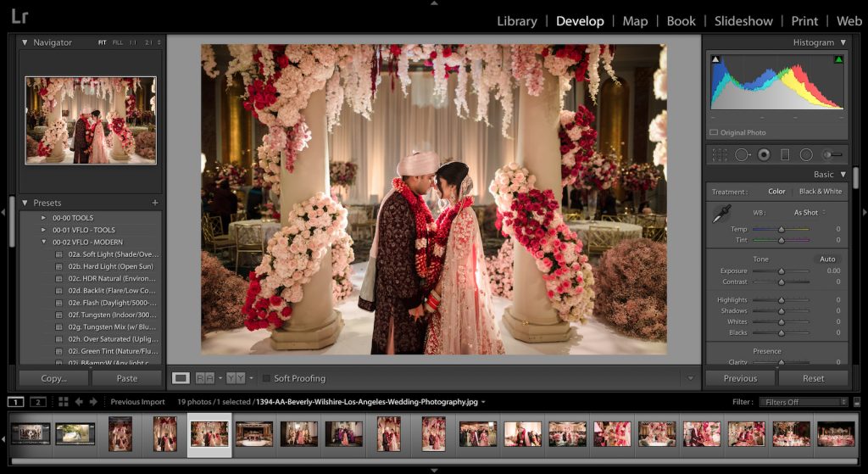Click the Previous button

740,378
